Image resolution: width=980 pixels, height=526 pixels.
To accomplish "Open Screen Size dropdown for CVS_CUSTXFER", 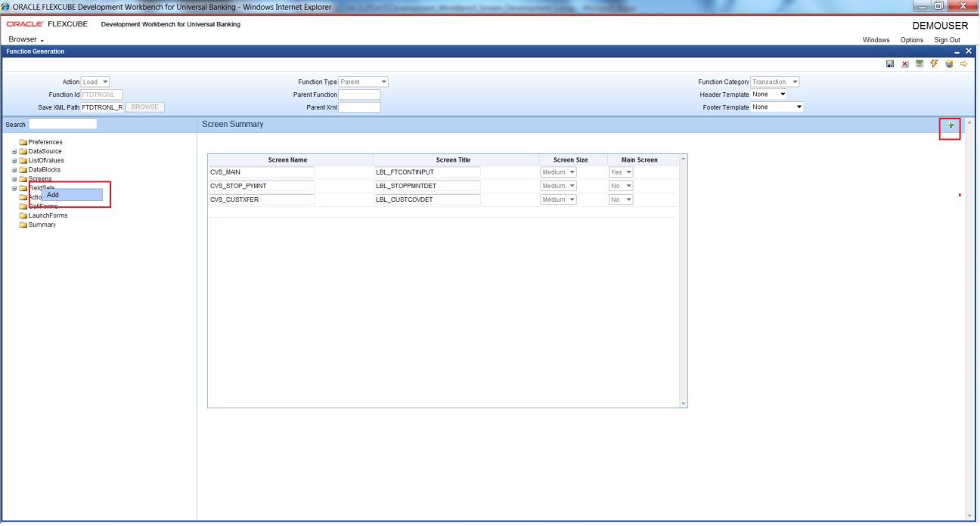I will (560, 200).
